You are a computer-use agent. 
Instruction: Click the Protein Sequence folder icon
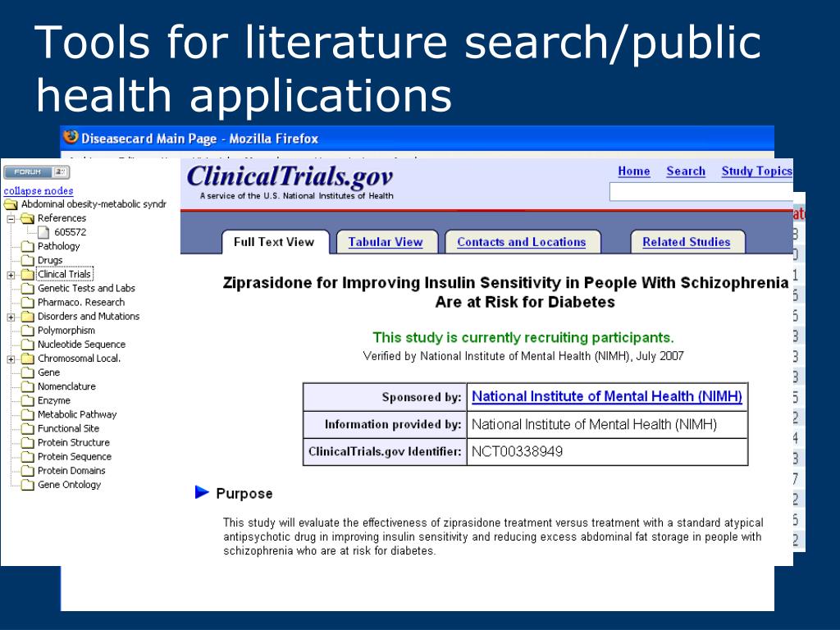coord(27,457)
